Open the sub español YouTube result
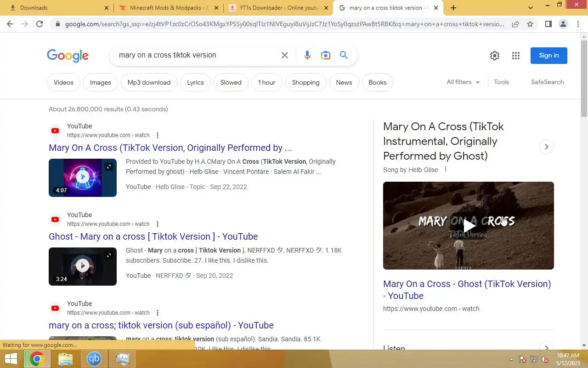Screen dimensions: 588x368 tap(161, 325)
